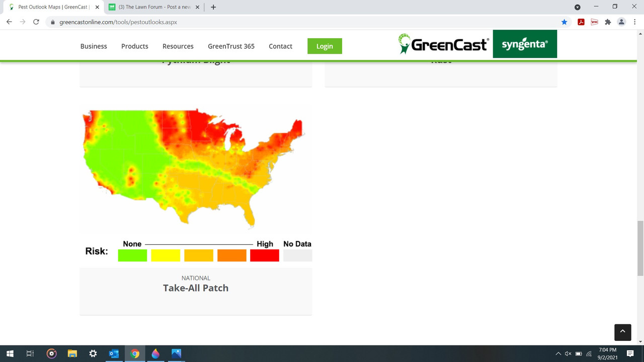The width and height of the screenshot is (644, 362).
Task: Reload the current page
Action: pos(35,22)
